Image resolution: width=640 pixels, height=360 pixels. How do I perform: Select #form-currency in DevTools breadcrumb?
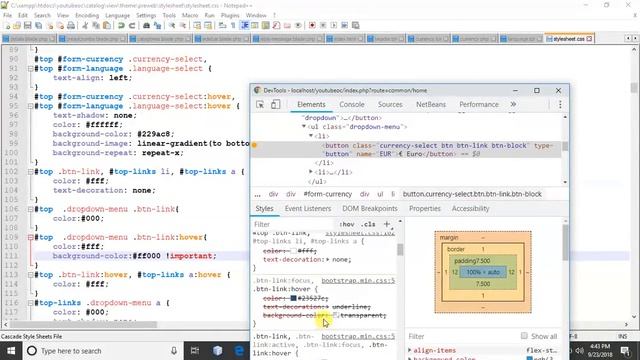(327, 194)
